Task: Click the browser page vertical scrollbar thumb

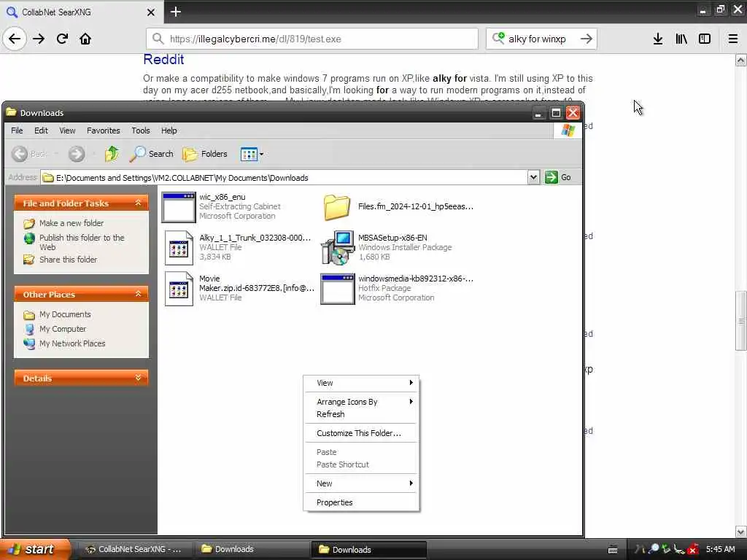Action: 741,321
